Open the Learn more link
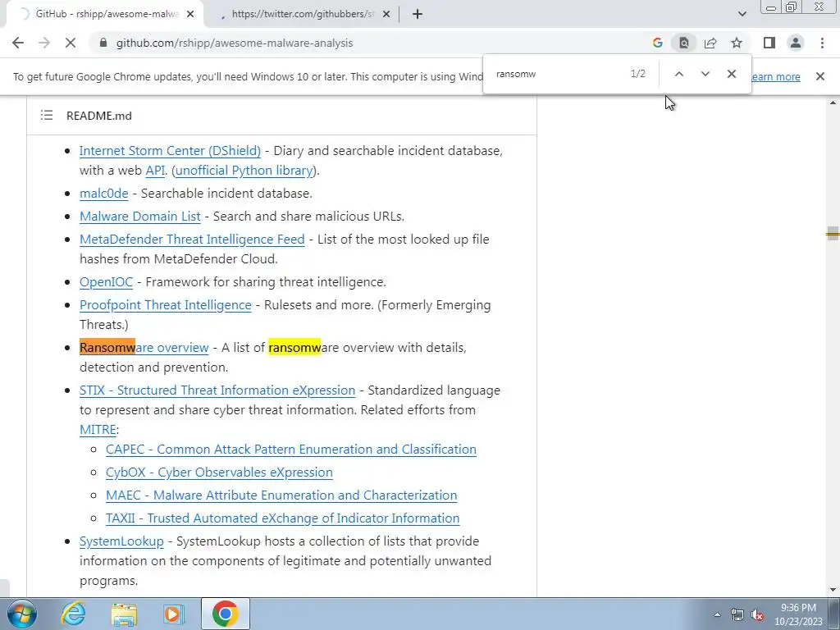Screen dimensions: 840x630 point(776,76)
